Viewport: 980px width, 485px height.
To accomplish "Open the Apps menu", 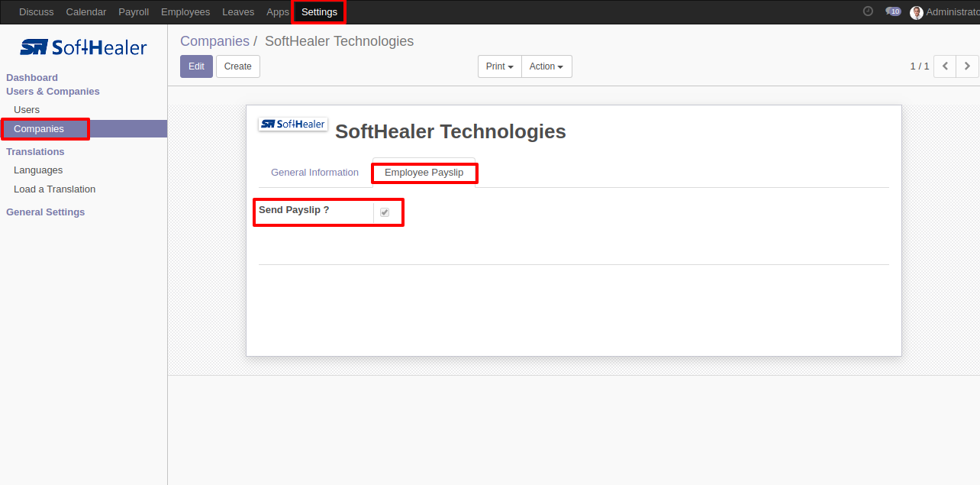I will pos(278,12).
